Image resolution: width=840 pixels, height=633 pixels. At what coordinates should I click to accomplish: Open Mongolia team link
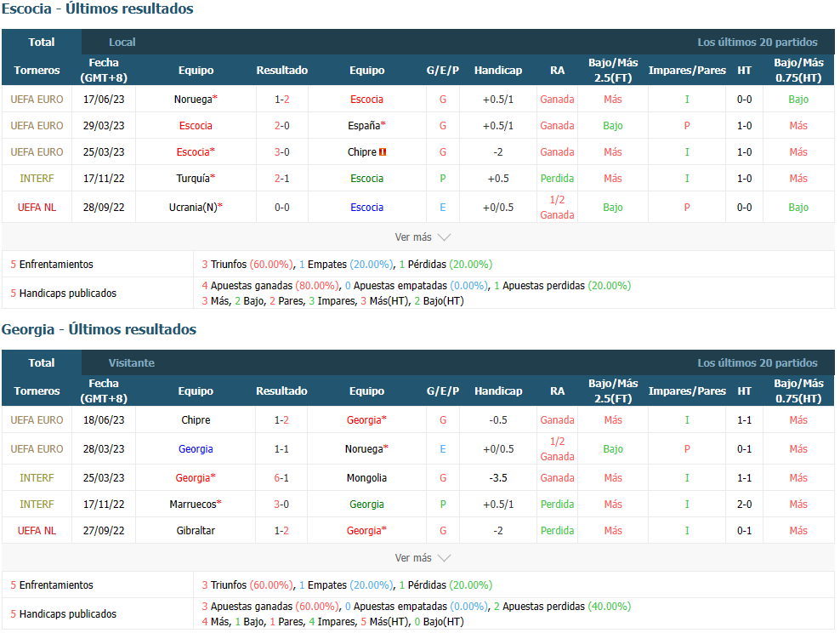[x=366, y=478]
